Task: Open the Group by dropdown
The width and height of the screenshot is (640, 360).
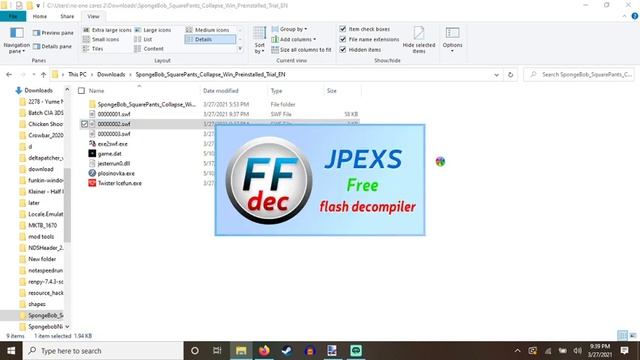Action: coord(289,29)
